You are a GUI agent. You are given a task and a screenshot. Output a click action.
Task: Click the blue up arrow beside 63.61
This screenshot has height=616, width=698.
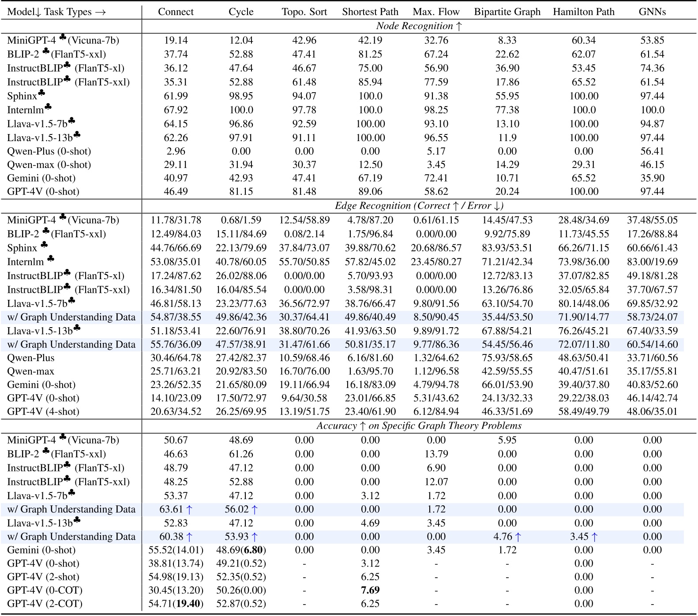pyautogui.click(x=189, y=510)
